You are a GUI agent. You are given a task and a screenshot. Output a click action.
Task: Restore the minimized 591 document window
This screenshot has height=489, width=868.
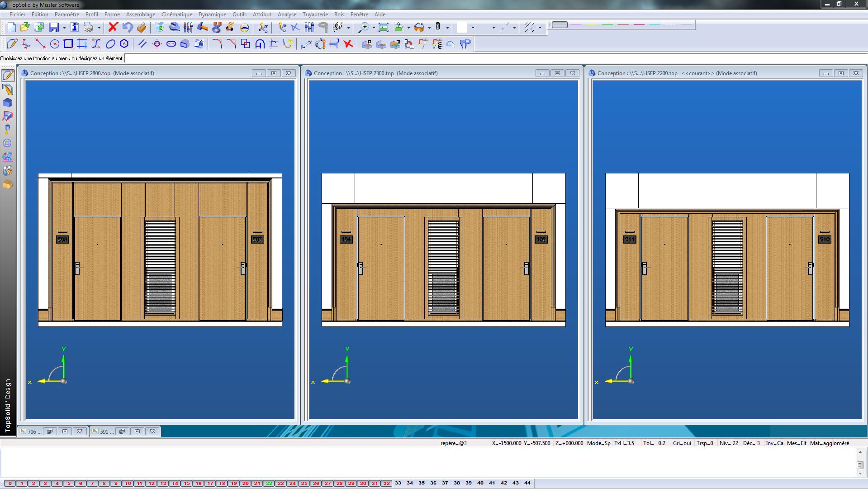122,431
